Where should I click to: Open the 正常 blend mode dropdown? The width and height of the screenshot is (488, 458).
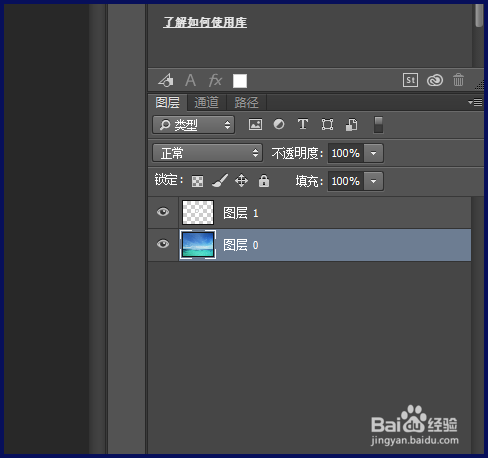(x=208, y=153)
